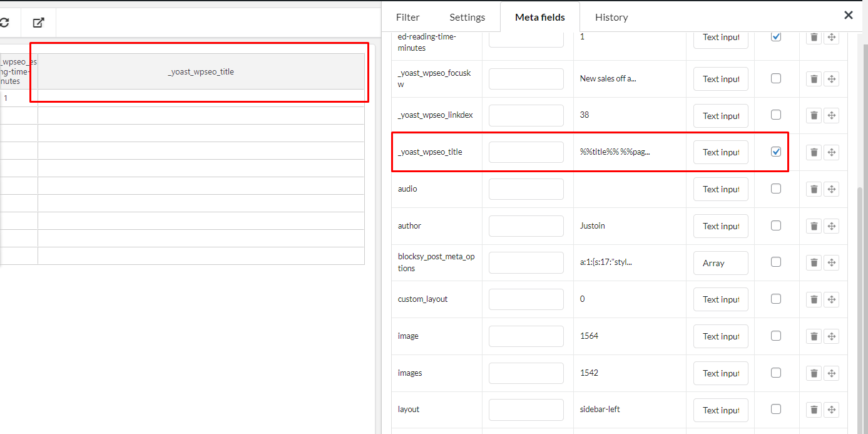Image resolution: width=868 pixels, height=434 pixels.
Task: Delete the reading-time-minutes meta field
Action: pos(814,37)
